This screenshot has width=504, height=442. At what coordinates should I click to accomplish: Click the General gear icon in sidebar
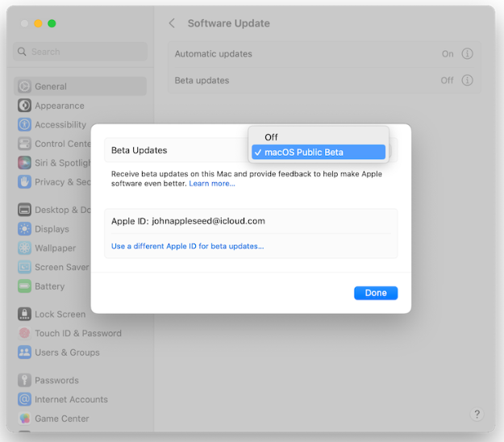pyautogui.click(x=25, y=86)
